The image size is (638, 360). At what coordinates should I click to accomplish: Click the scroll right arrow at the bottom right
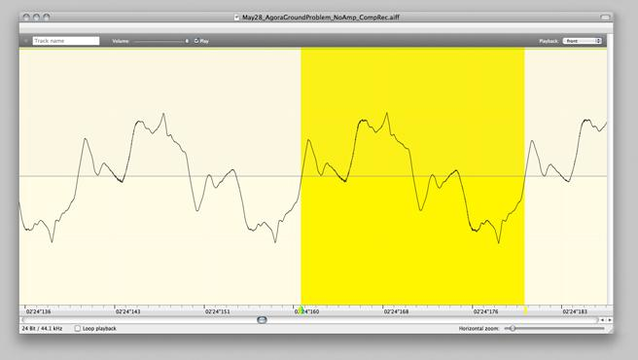click(x=609, y=320)
